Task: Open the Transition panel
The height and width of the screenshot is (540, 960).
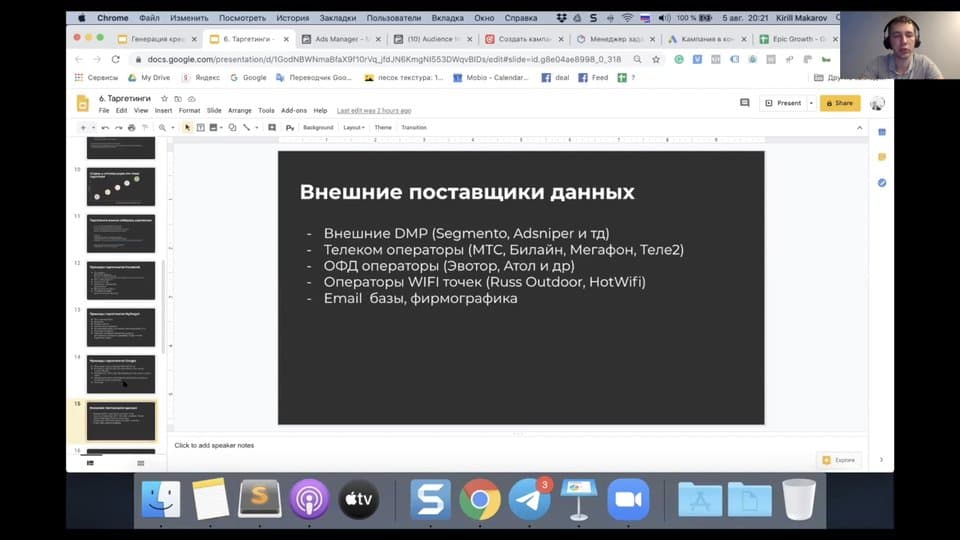Action: point(414,127)
